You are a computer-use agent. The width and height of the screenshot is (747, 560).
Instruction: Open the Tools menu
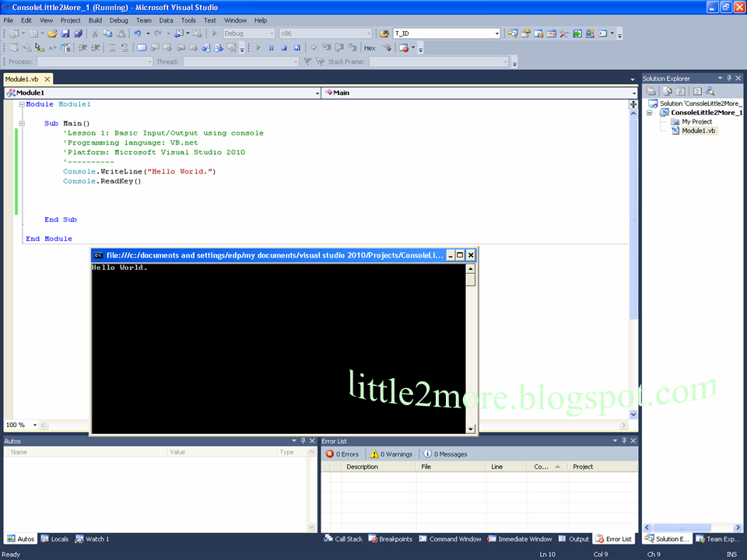tap(188, 20)
